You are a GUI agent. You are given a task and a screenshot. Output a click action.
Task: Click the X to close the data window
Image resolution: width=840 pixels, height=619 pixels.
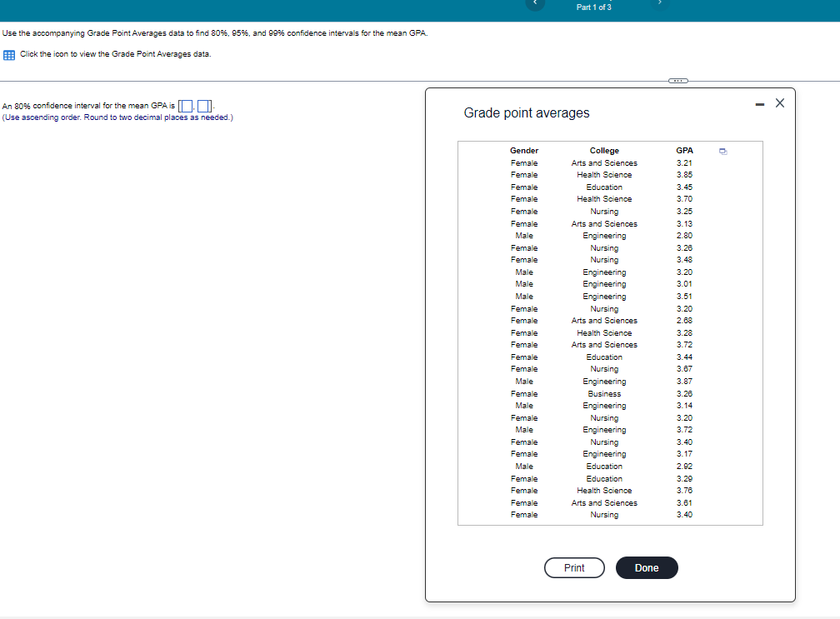point(779,102)
